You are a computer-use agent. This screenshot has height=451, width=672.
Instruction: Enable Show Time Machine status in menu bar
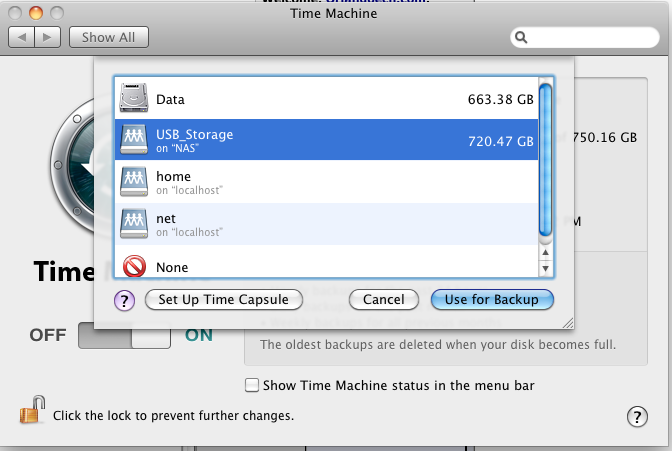(252, 385)
